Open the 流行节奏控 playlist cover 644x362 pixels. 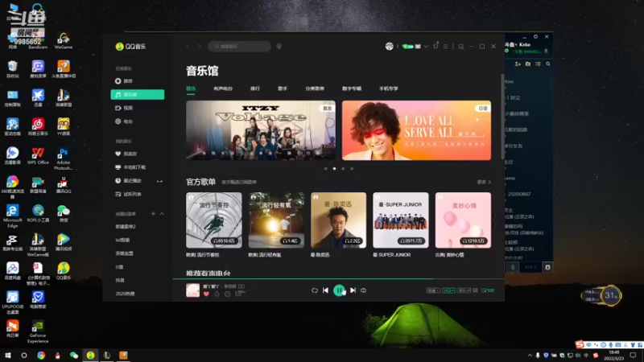click(214, 220)
